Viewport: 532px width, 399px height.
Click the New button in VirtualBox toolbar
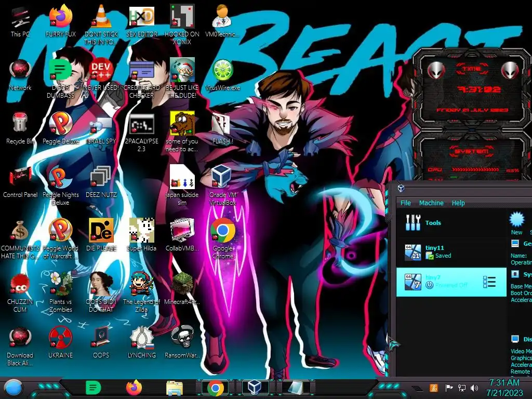click(x=517, y=223)
